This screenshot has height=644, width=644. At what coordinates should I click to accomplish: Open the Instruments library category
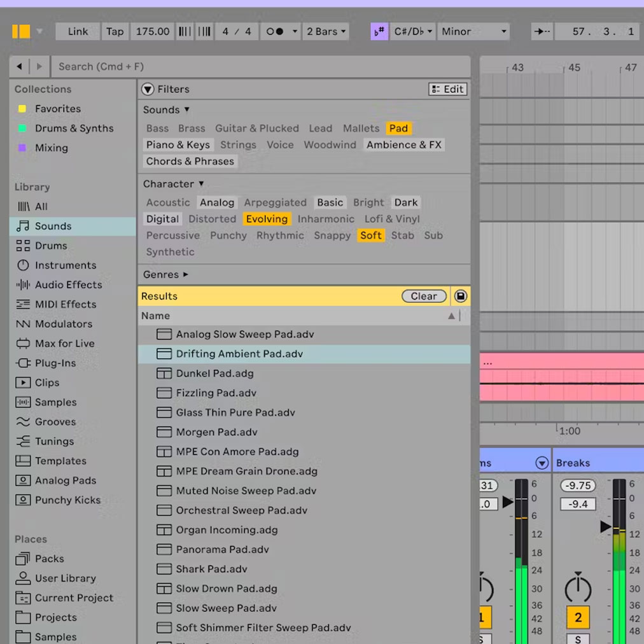[x=73, y=265]
